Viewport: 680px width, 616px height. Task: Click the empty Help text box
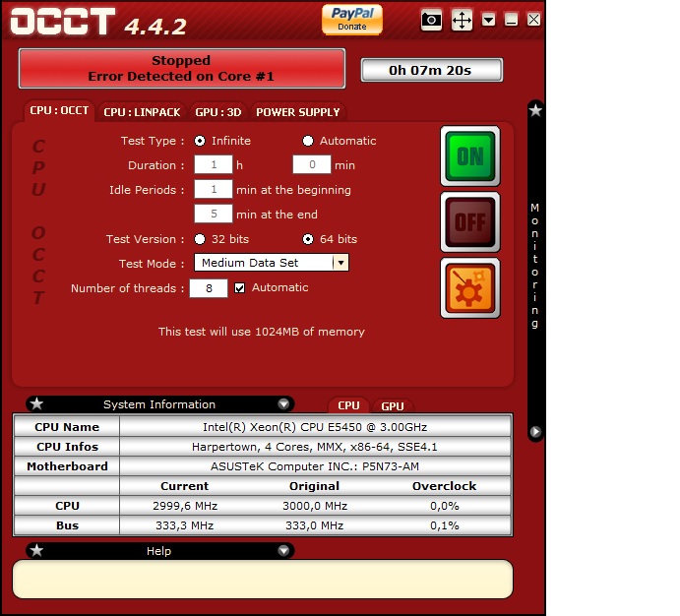263,580
